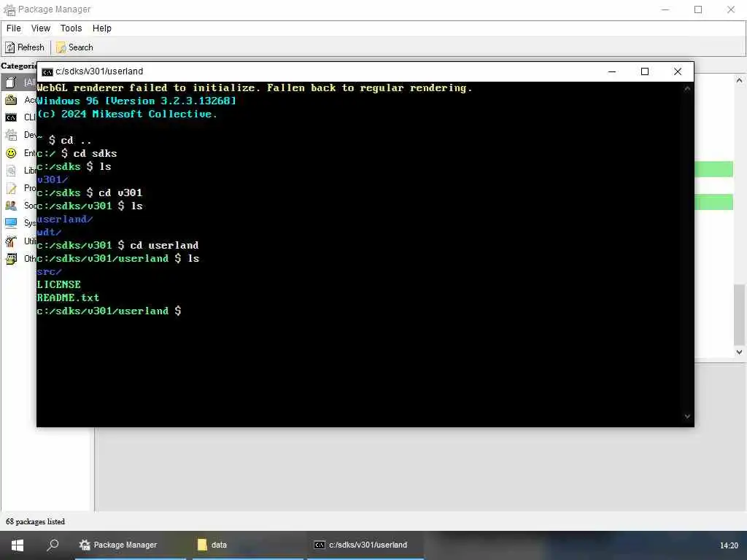Open the Help menu
Image resolution: width=747 pixels, height=560 pixels.
101,28
